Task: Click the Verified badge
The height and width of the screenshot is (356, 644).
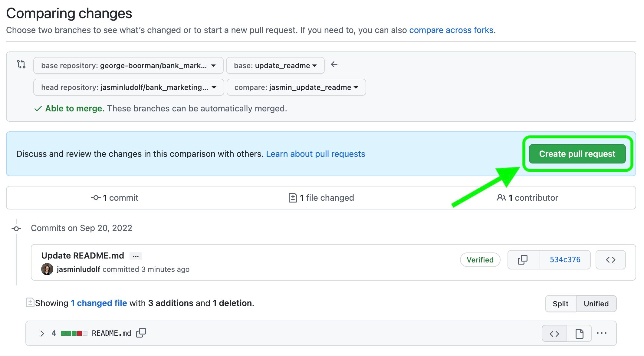Action: pyautogui.click(x=480, y=260)
